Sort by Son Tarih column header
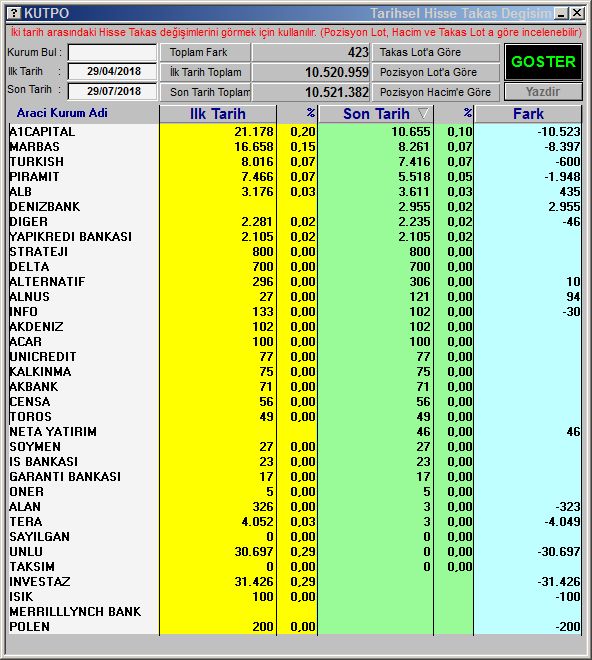 click(x=376, y=114)
